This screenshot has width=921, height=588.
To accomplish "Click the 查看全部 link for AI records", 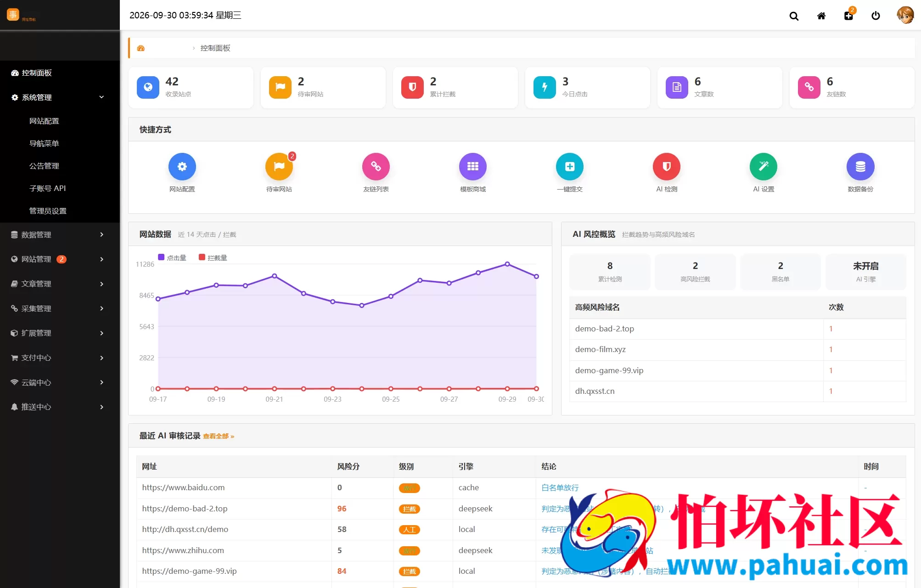I will 219,437.
